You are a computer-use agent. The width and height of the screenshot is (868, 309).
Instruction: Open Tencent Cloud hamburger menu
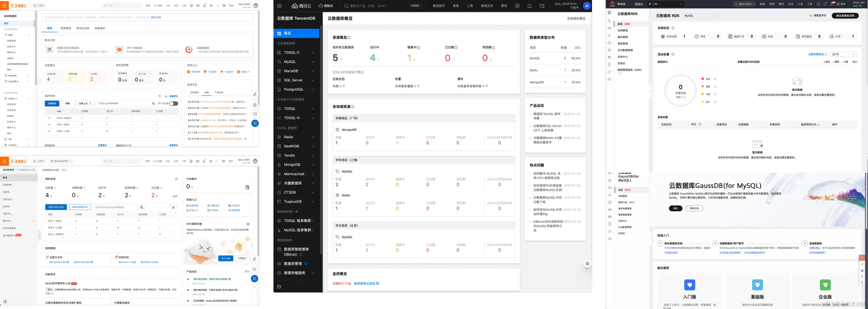point(279,6)
